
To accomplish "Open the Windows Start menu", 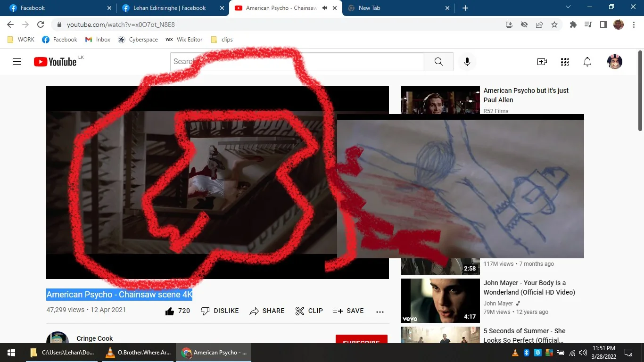I will 11,353.
